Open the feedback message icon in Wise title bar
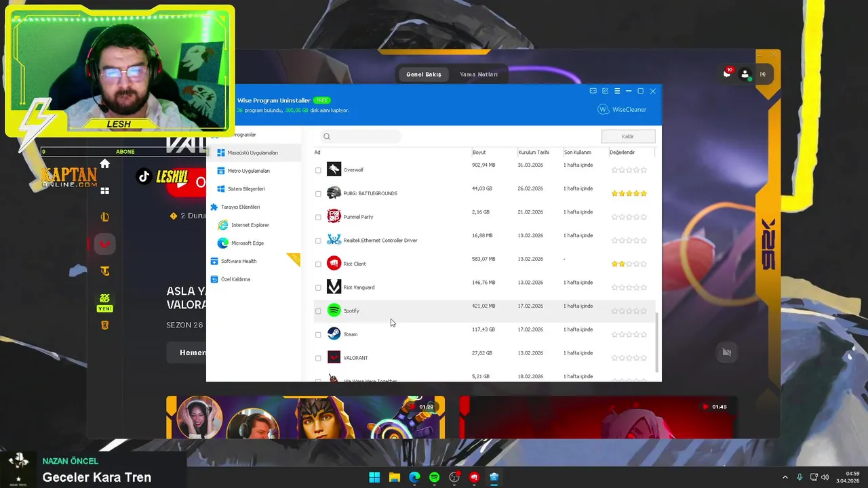 [593, 91]
